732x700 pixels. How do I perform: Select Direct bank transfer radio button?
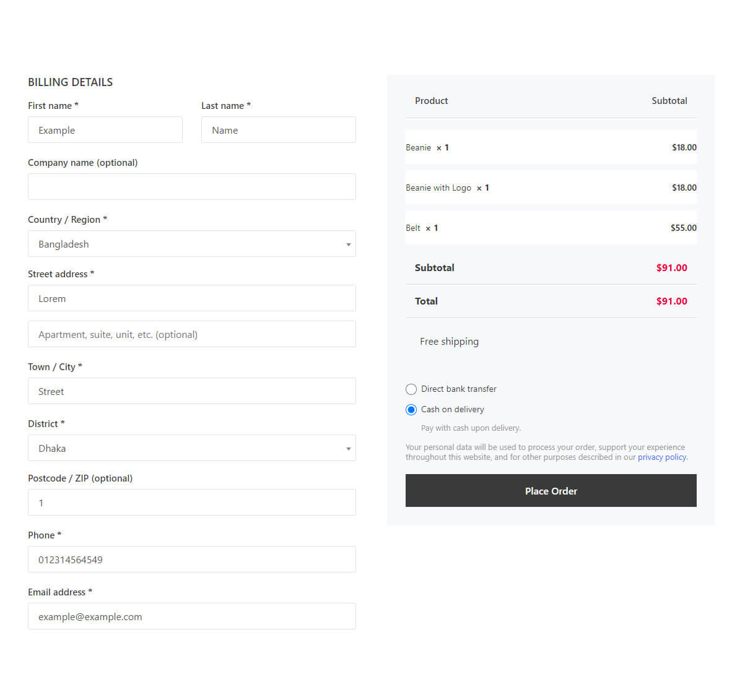tap(411, 389)
